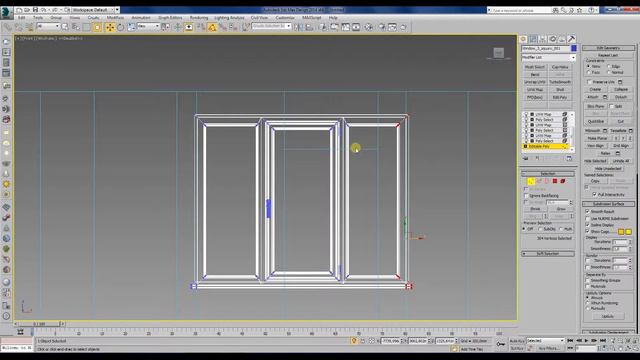Image resolution: width=640 pixels, height=360 pixels.
Task: Select Element sub-object level icon
Action: 562,181
